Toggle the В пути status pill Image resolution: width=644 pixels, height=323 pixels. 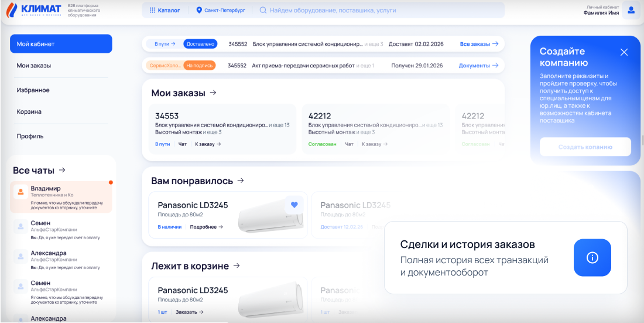[162, 44]
